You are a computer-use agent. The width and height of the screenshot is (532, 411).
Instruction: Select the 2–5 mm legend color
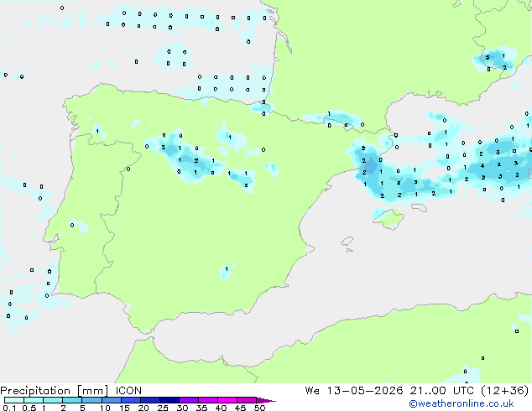click(72, 400)
